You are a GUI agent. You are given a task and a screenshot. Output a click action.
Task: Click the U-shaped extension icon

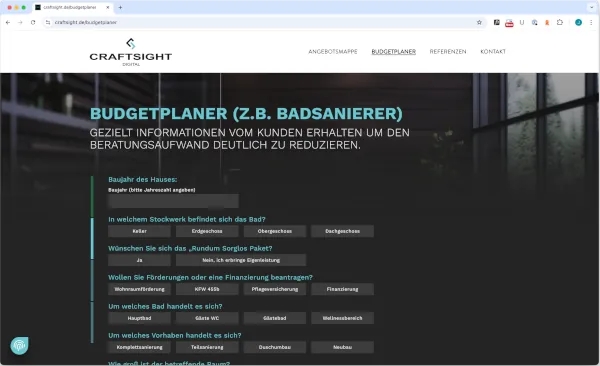(522, 23)
